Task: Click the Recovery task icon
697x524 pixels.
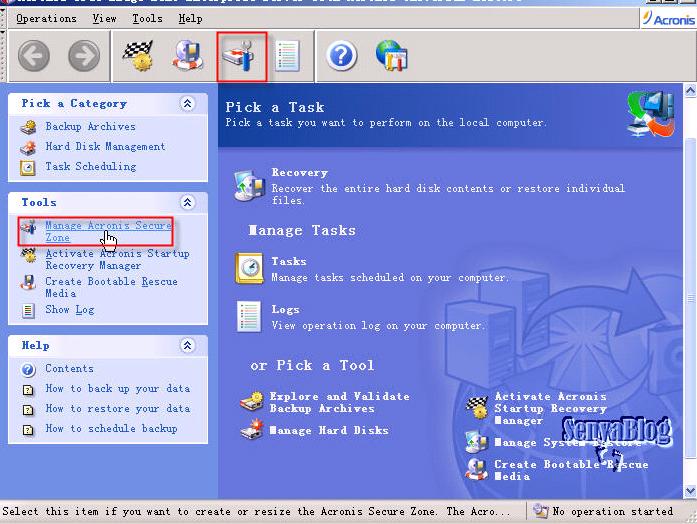Action: 250,185
